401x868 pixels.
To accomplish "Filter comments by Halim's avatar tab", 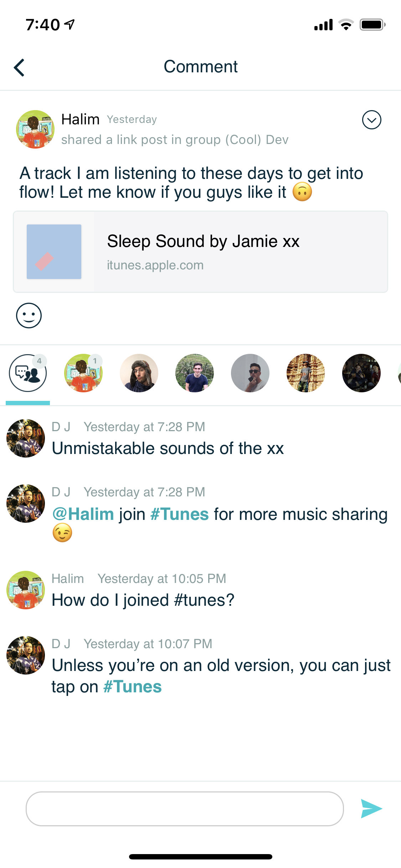I will tap(83, 373).
